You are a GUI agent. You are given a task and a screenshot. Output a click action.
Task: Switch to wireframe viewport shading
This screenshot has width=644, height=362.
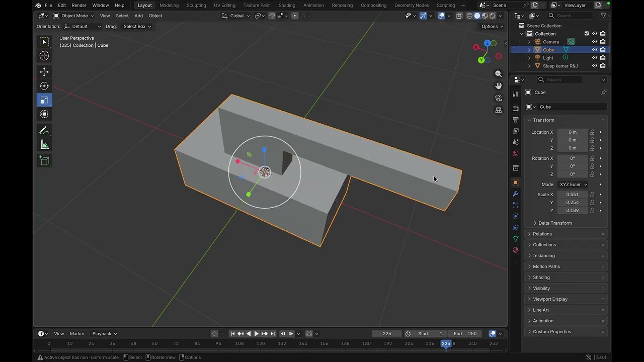(469, 16)
